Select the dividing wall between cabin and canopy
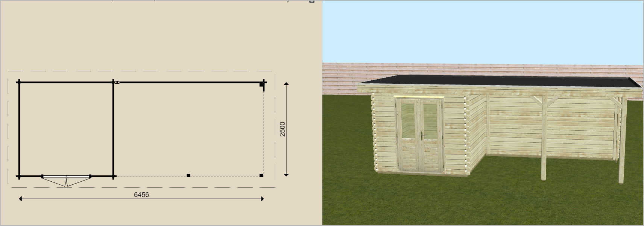The width and height of the screenshot is (644, 226). [113, 129]
